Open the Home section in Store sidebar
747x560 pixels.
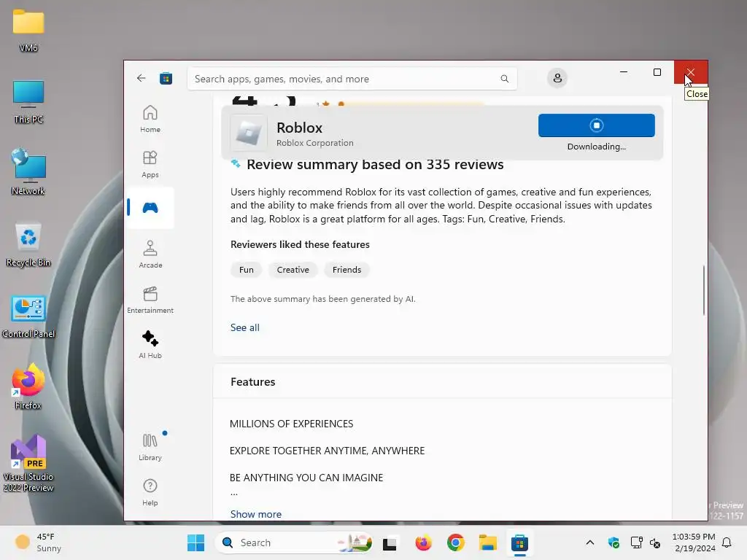(150, 119)
